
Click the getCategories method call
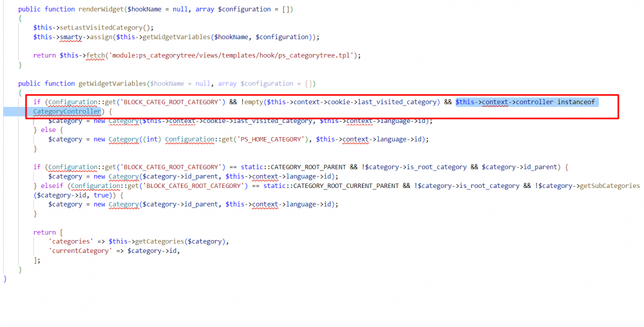pyautogui.click(x=159, y=241)
